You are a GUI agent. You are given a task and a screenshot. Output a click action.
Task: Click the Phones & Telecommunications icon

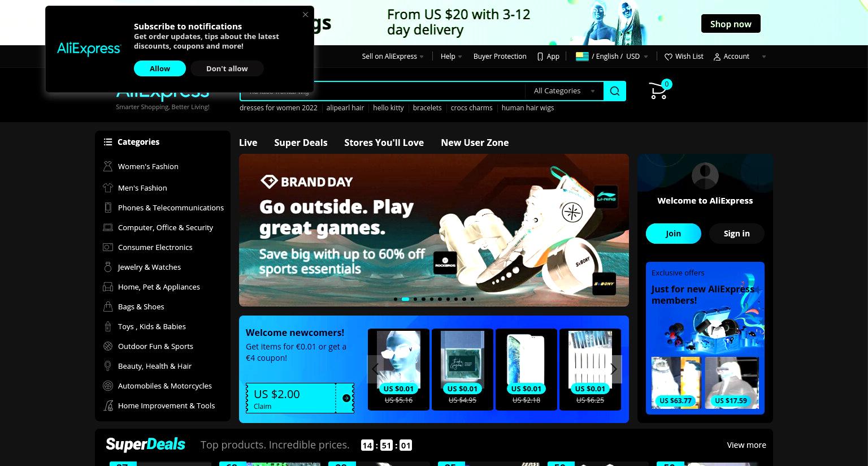point(108,208)
